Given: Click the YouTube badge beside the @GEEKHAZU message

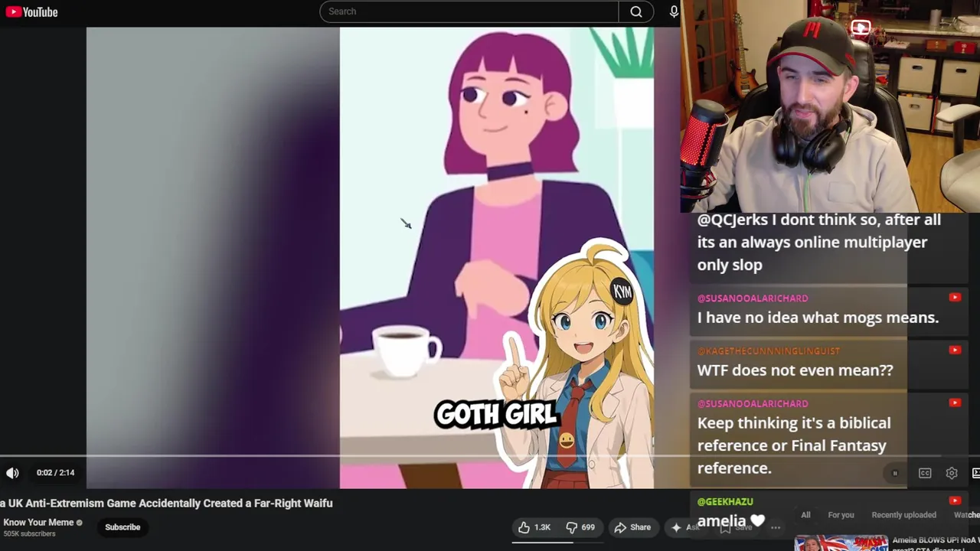Looking at the screenshot, I should (955, 501).
